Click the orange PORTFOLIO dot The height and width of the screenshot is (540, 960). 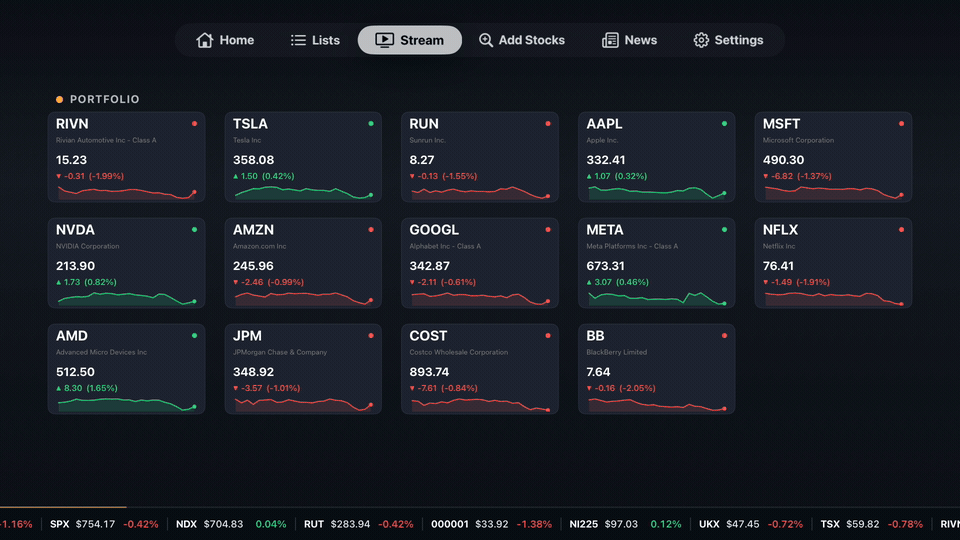59,99
